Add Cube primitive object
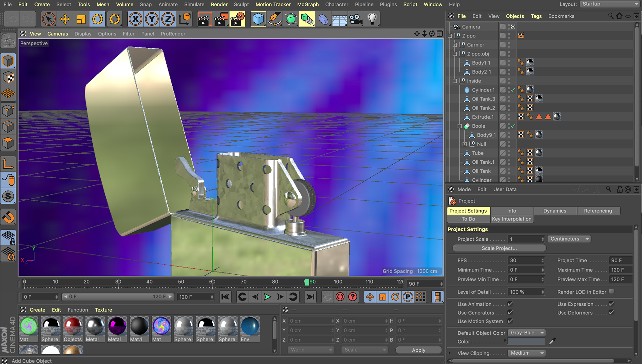This screenshot has height=364, width=642. coord(258,19)
